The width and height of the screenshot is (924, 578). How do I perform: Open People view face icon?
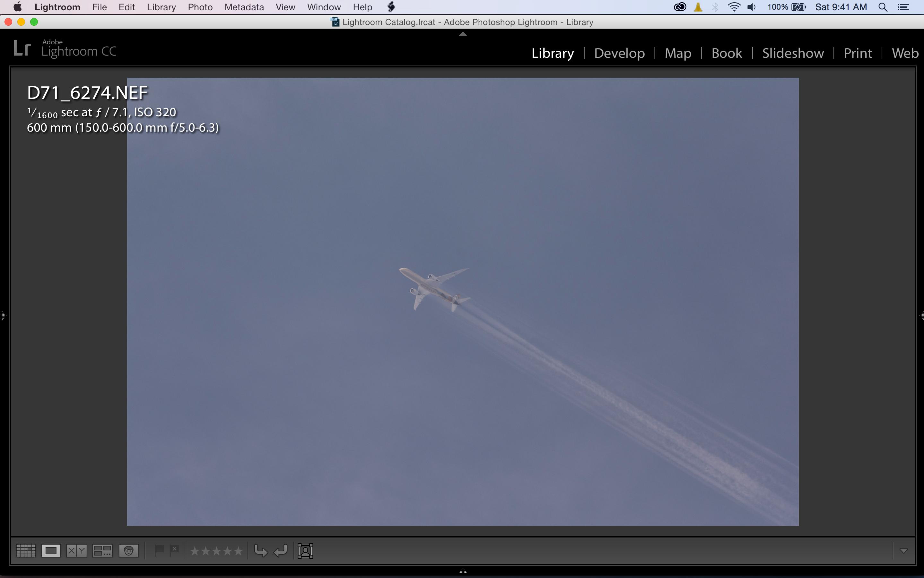point(128,551)
